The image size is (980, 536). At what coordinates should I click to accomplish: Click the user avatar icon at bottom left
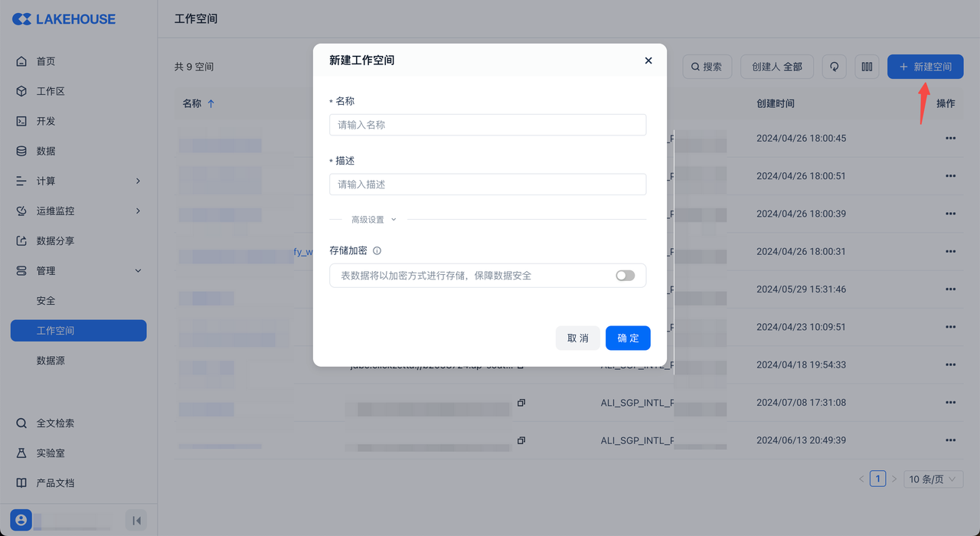[x=21, y=520]
